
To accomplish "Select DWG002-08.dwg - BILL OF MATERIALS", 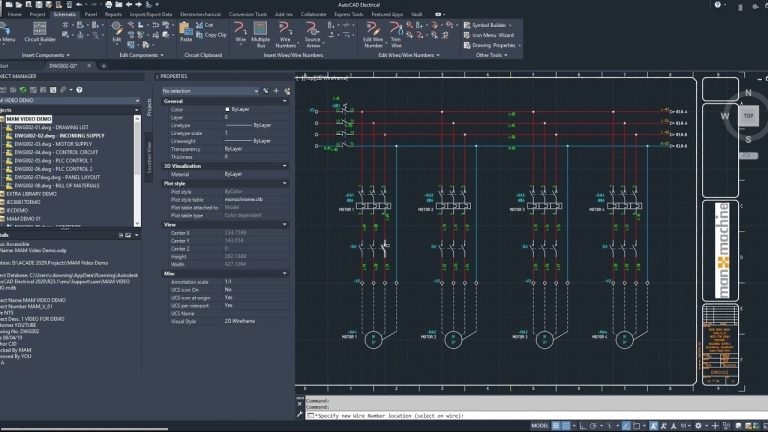I will pyautogui.click(x=56, y=186).
